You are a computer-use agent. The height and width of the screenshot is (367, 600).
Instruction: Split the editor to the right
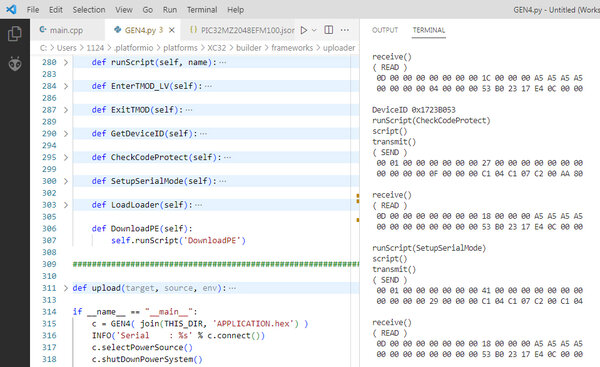pos(329,30)
